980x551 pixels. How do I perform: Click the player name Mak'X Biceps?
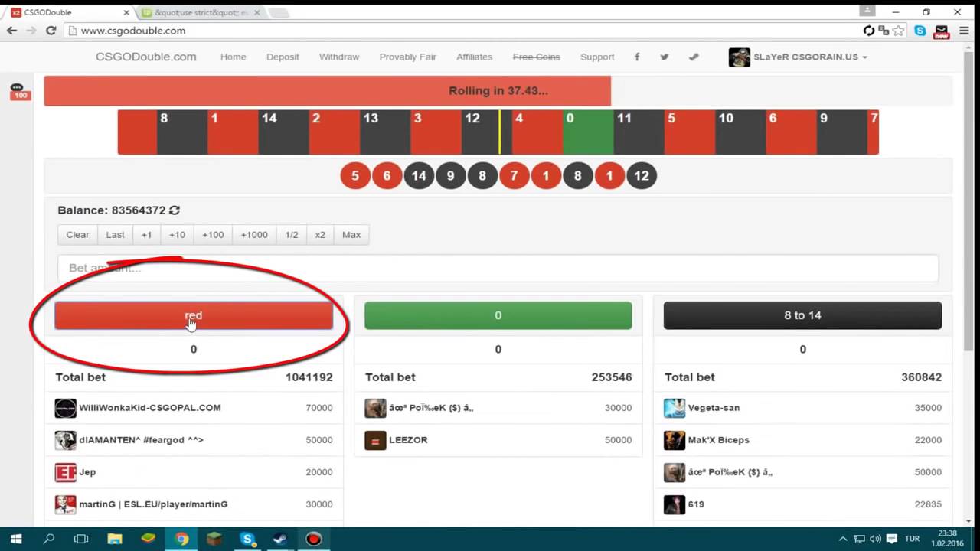tap(718, 440)
